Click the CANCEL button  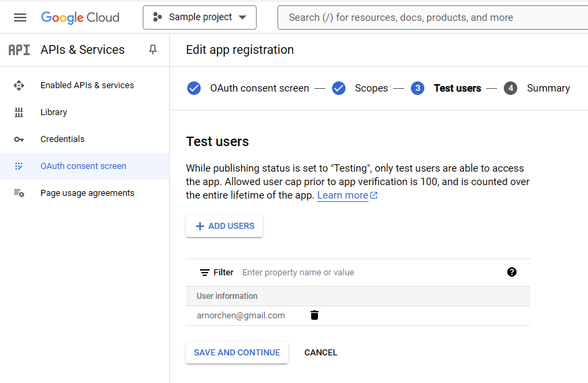[x=321, y=353]
